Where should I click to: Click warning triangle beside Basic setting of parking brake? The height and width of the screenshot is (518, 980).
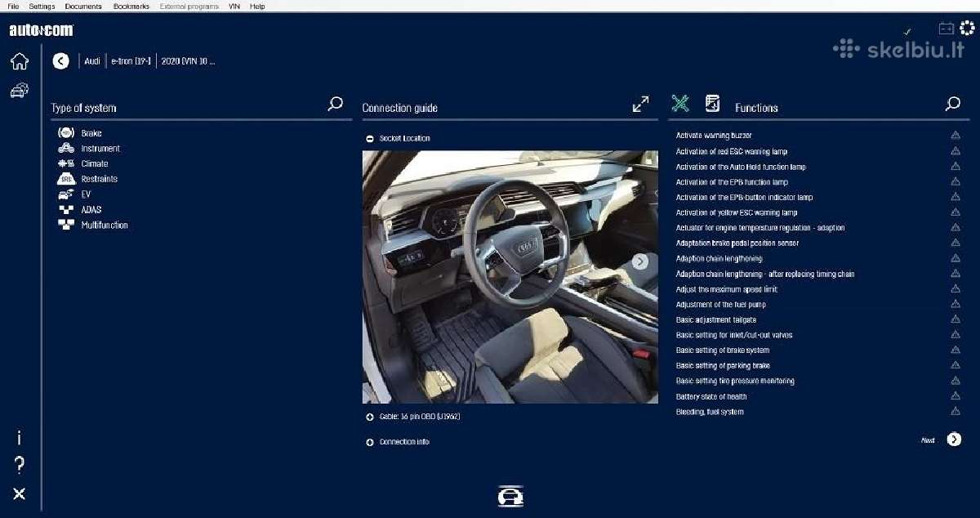(955, 366)
